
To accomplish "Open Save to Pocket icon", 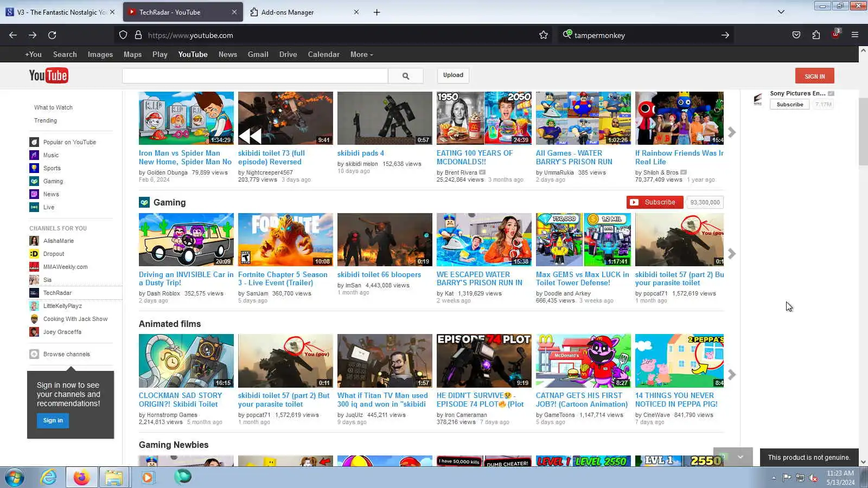I will pyautogui.click(x=796, y=35).
